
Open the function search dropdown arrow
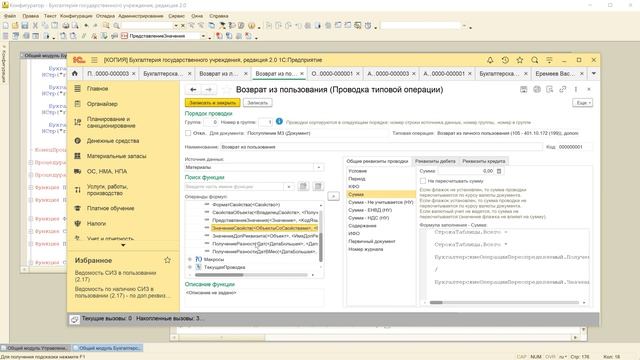click(x=289, y=187)
